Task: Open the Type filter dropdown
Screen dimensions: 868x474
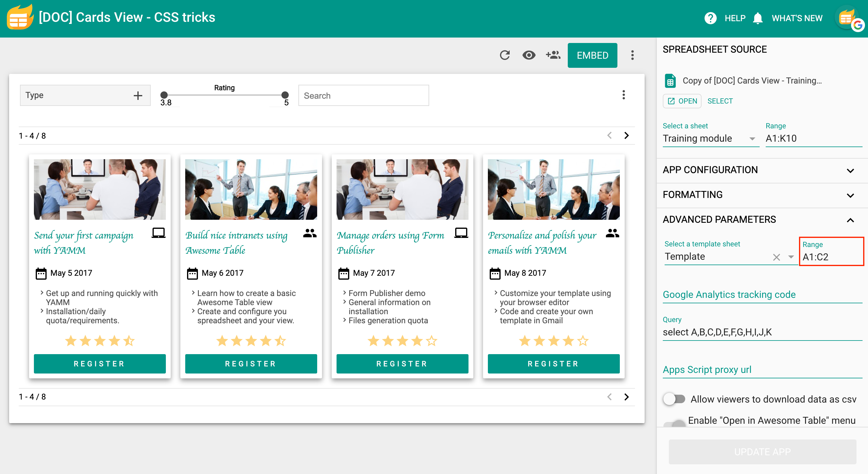Action: click(85, 95)
